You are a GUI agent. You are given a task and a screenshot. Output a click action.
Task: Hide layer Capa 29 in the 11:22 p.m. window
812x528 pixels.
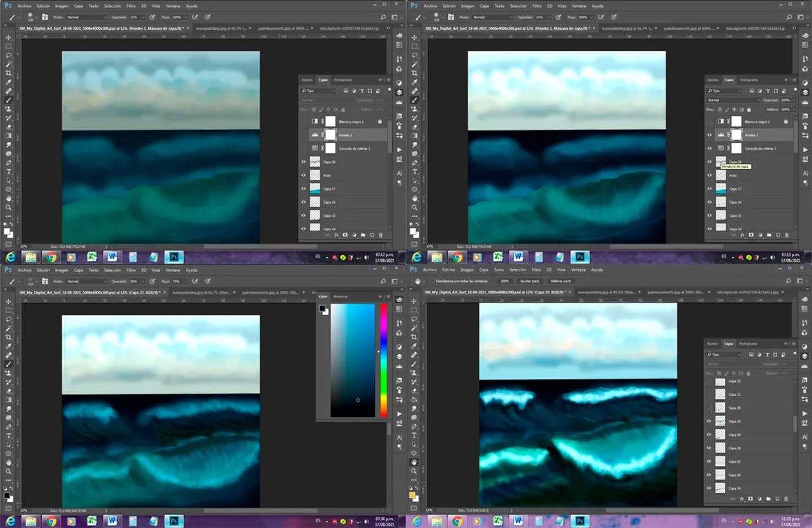(709, 421)
